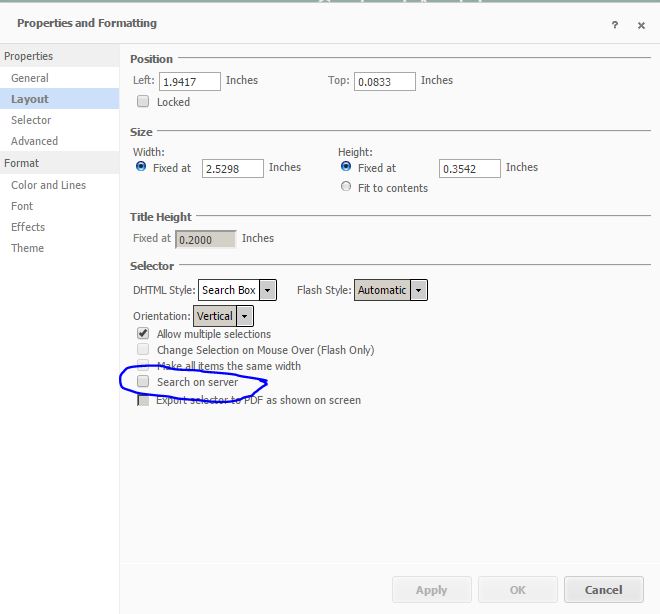Viewport: 660px width, 614px height.
Task: Toggle Export selector to PDF checkbox
Action: pyautogui.click(x=143, y=400)
